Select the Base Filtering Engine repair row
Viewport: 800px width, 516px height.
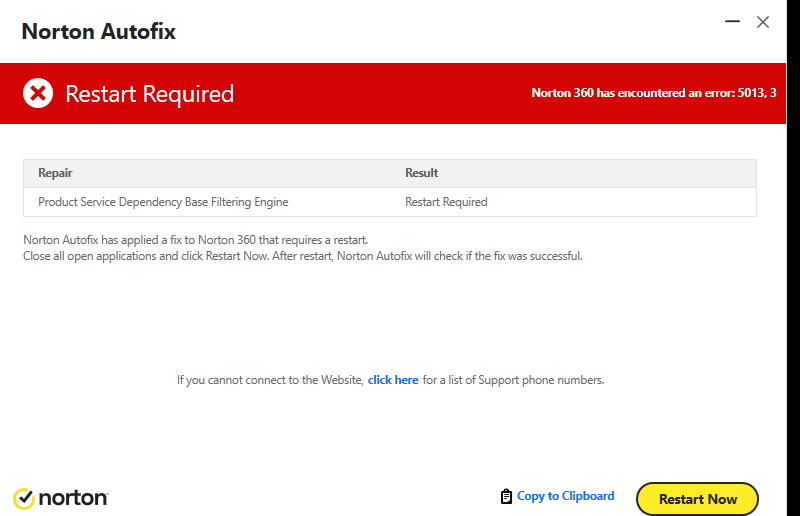click(390, 202)
